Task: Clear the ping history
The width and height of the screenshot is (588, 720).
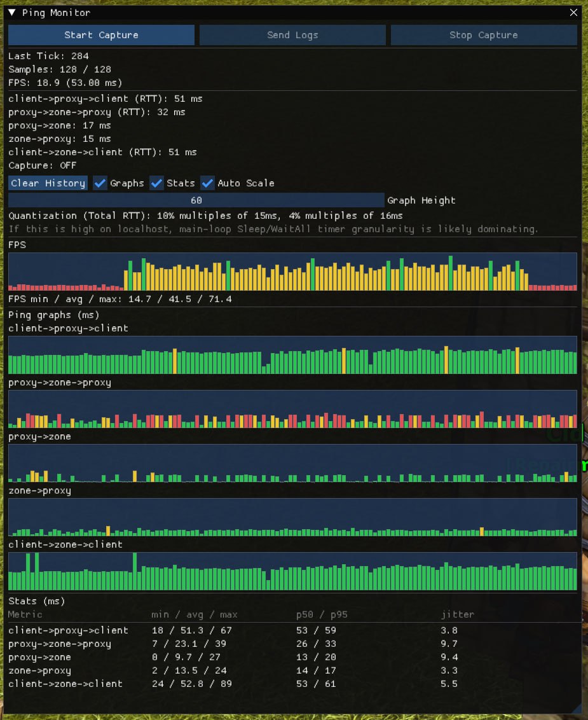Action: [48, 183]
